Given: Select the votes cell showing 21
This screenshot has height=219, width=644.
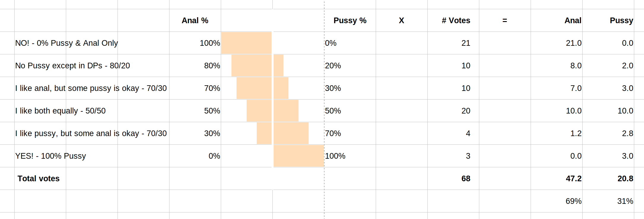Looking at the screenshot, I should (x=466, y=43).
